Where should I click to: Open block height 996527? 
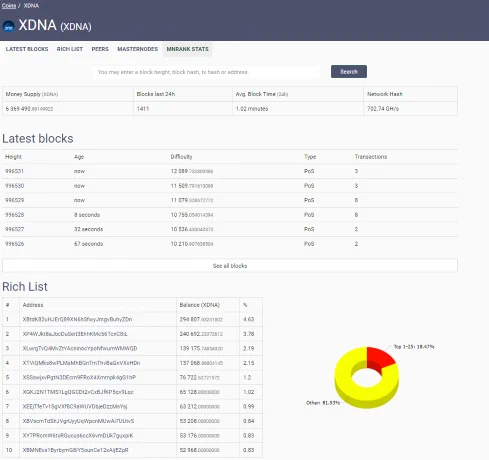pyautogui.click(x=14, y=229)
